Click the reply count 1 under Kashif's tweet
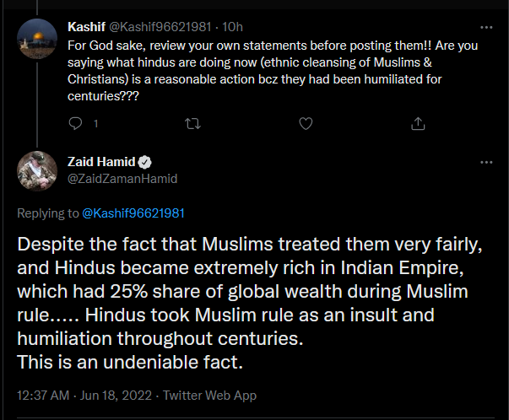Image resolution: width=509 pixels, height=420 pixels. pos(95,124)
